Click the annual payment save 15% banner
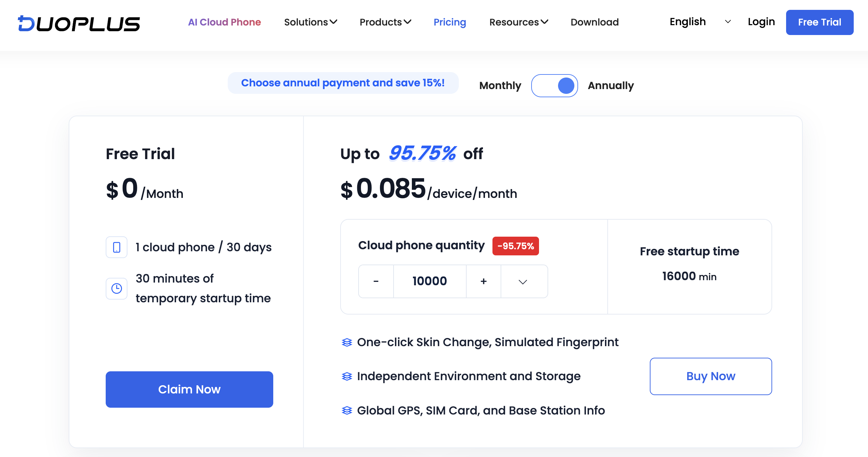868x457 pixels. pyautogui.click(x=343, y=83)
